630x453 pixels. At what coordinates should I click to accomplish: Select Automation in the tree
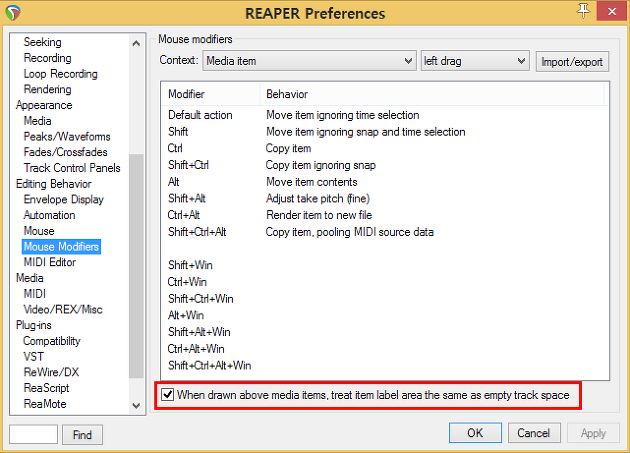click(49, 215)
